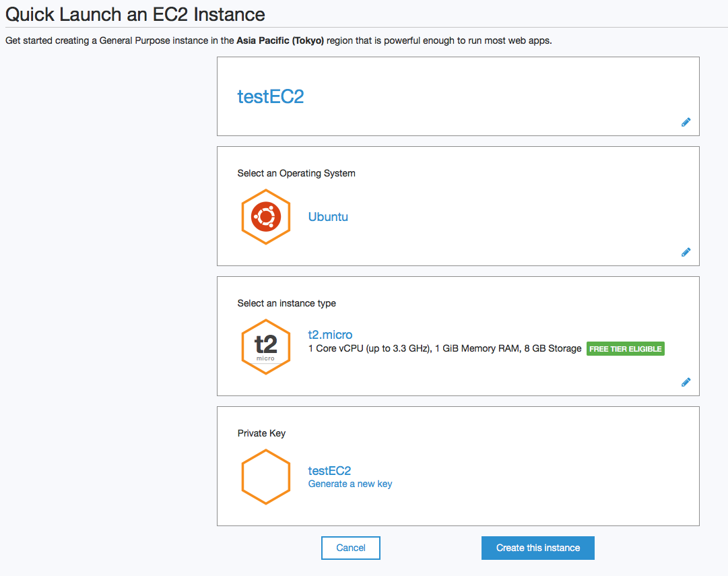The image size is (728, 576).
Task: Open the testEC2 instance name title
Action: (x=271, y=96)
